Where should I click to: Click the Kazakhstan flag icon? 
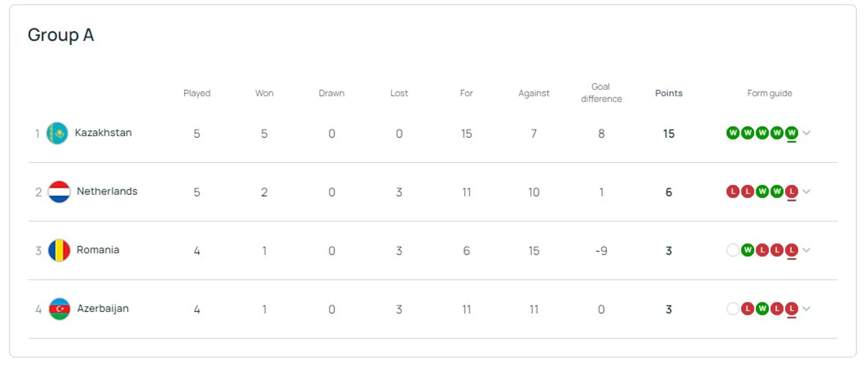coord(57,133)
